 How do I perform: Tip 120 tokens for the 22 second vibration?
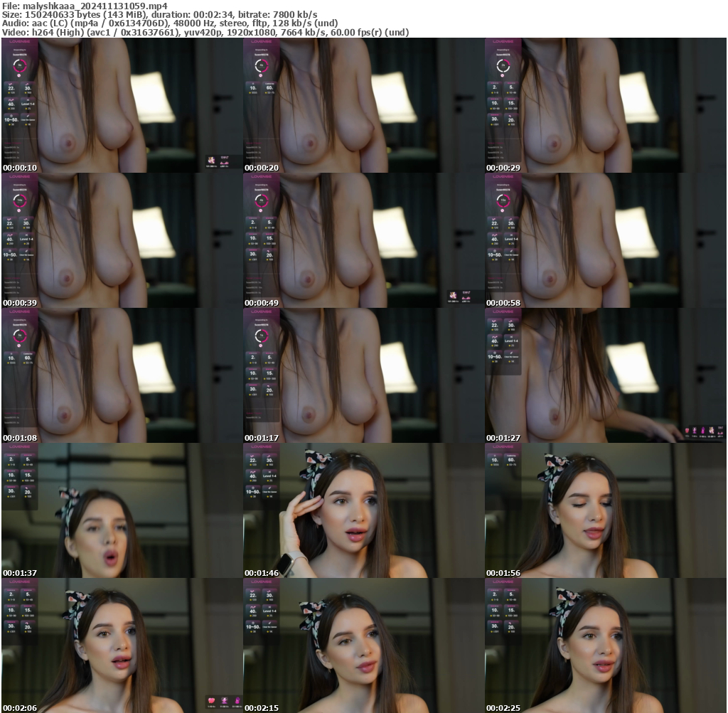click(11, 89)
